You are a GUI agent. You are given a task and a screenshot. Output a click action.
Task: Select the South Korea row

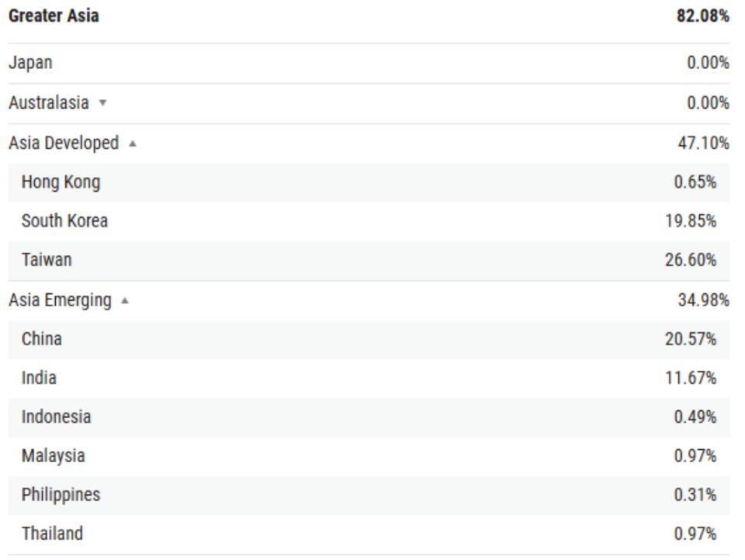[x=369, y=221]
